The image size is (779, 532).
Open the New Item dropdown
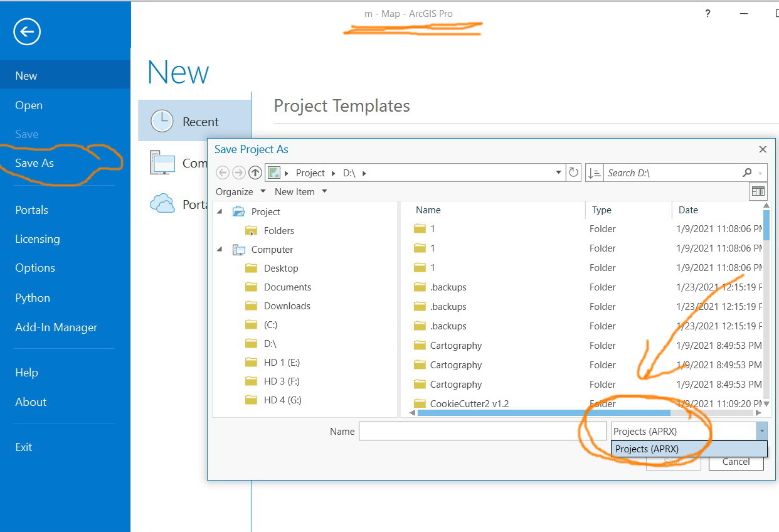point(301,191)
